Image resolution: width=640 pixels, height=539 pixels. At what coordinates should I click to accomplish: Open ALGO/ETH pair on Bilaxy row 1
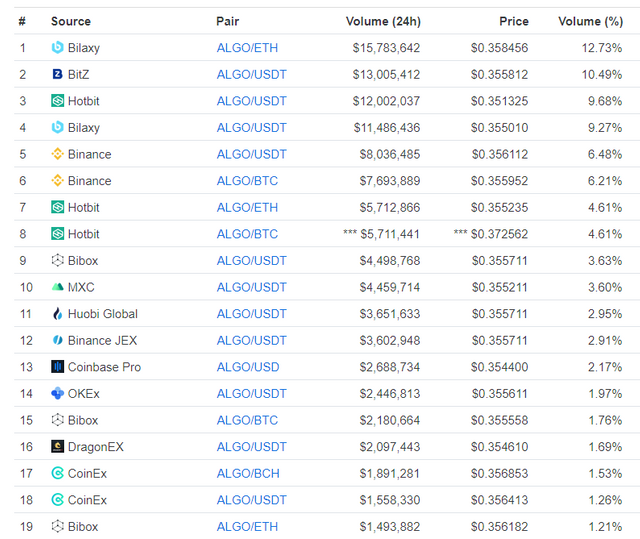click(247, 48)
